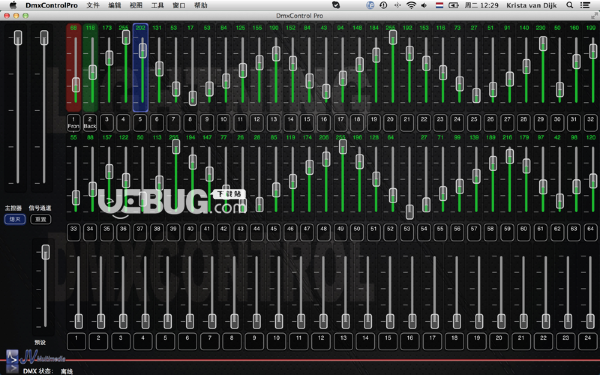Click the Time Machine clock icon in menu bar

pos(383,5)
